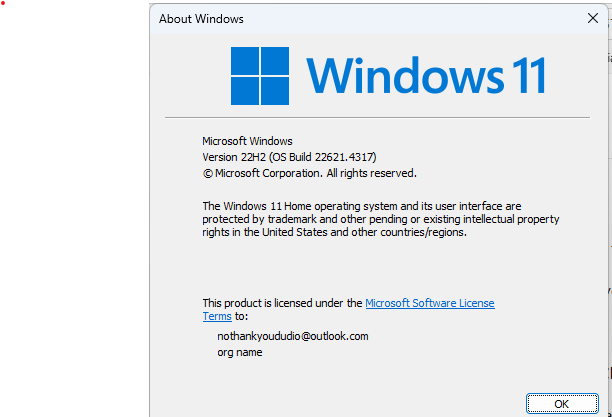
Task: Click the nothankyoududio@outlook.com email text
Action: pyautogui.click(x=293, y=336)
